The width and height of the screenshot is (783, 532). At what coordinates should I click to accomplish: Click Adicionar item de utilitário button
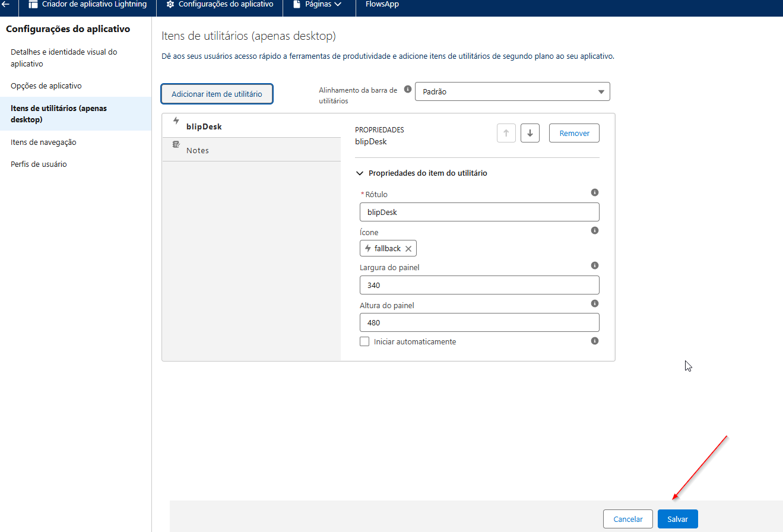[x=217, y=94]
